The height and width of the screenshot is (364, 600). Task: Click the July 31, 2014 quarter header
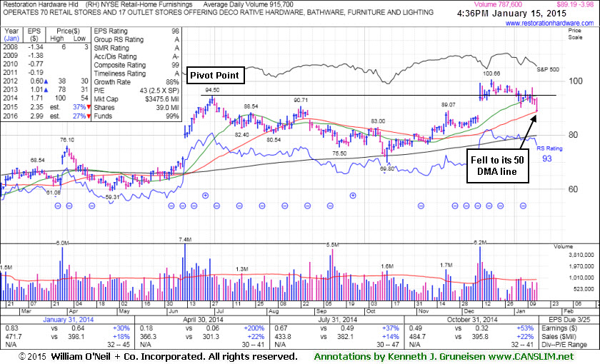point(337,320)
